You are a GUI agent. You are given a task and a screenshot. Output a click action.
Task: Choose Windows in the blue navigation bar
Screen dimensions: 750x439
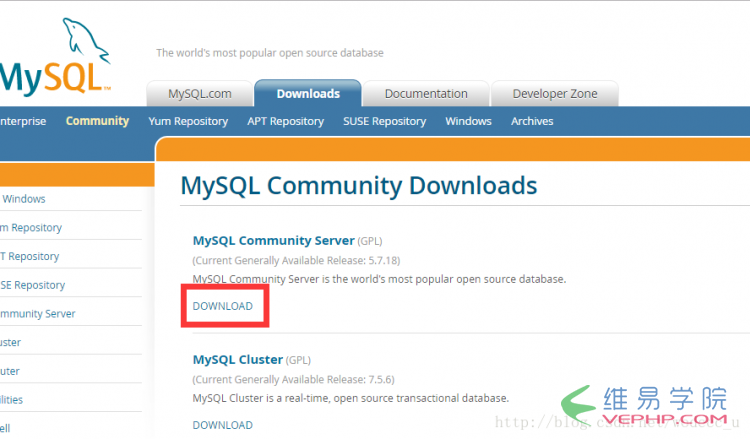point(468,121)
